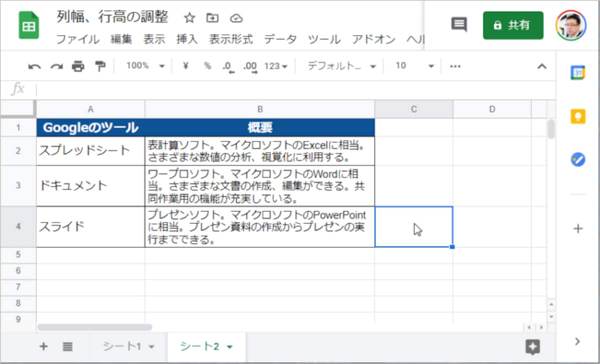This screenshot has width=600, height=364.
Task: Open the comment history icon
Action: pos(459,24)
